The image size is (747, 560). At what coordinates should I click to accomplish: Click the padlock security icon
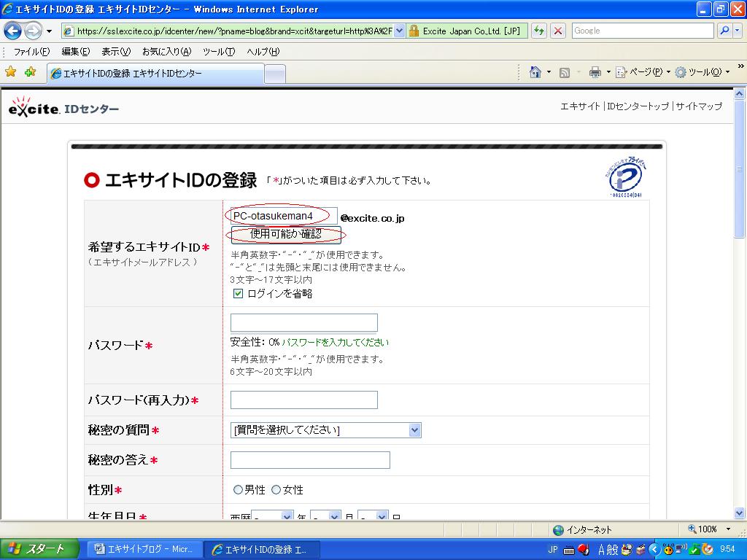[x=414, y=31]
